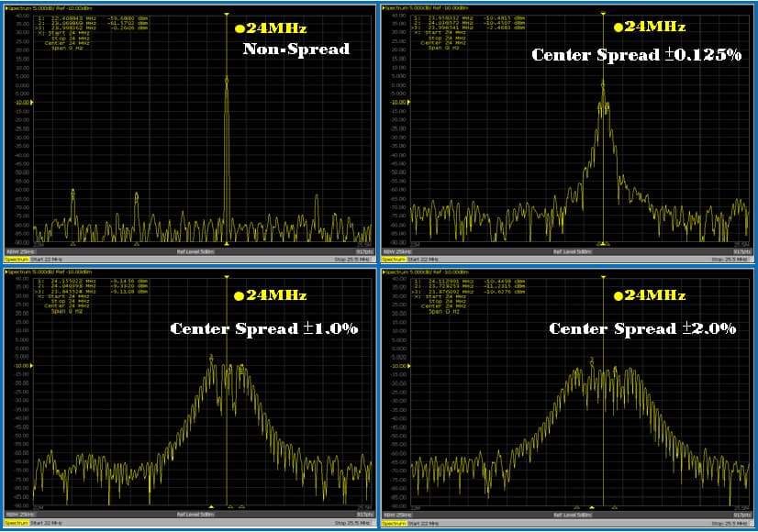Click the Stop 25.5 MHz field in Non-Spread panel

point(352,260)
